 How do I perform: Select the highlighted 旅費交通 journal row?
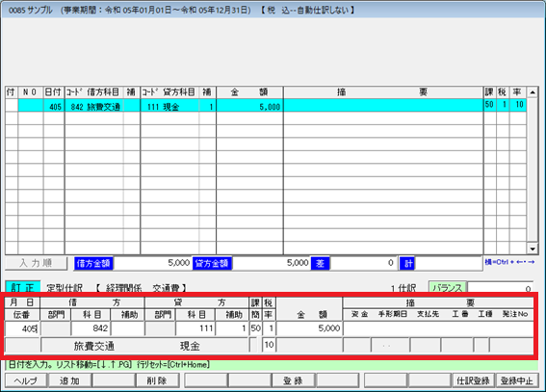(x=266, y=106)
